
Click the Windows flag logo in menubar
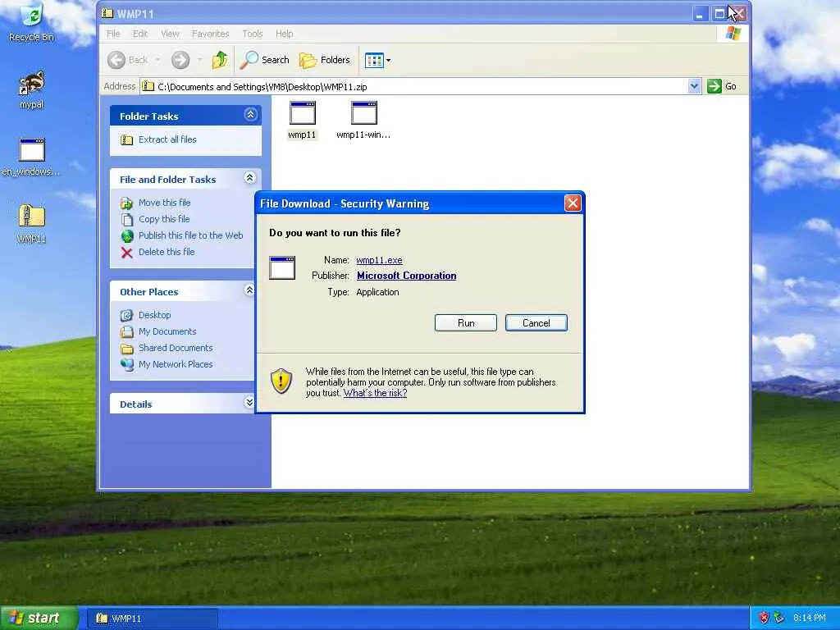pyautogui.click(x=733, y=34)
